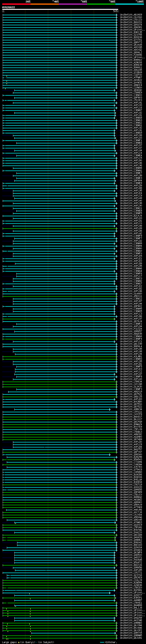Image resolution: width=146 pixels, height=644 pixels.
Task: Click the UniRef100_Q84KQ0 label
Action: (131, 90)
